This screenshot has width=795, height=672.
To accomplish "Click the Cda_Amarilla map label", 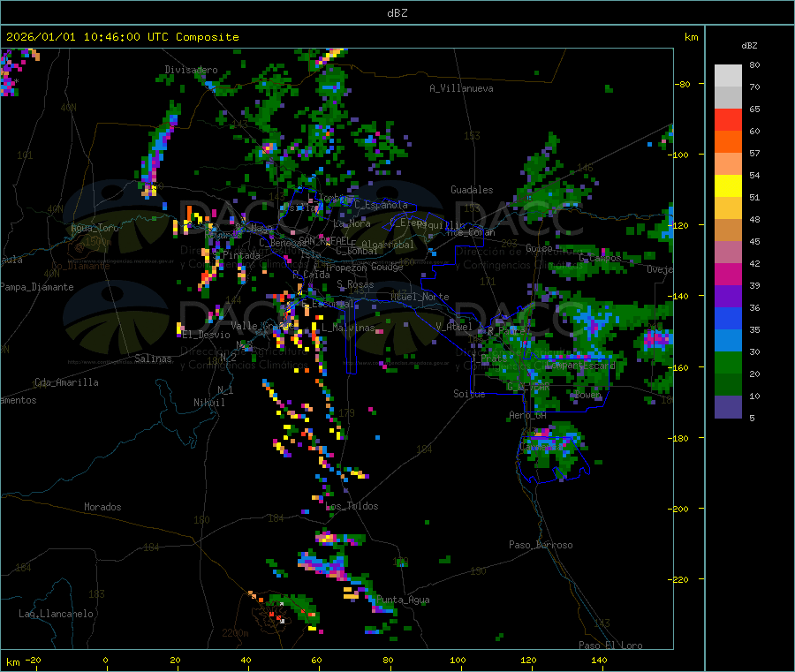I will click(x=66, y=382).
